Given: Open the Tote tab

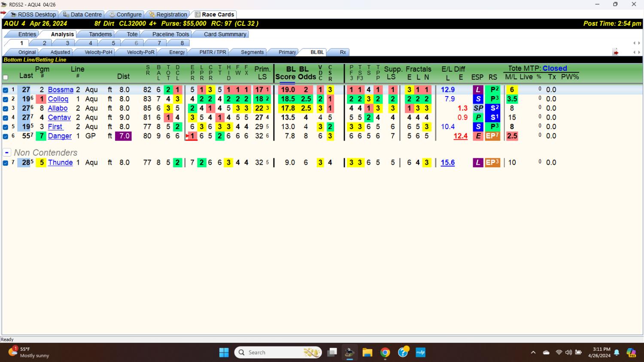Looking at the screenshot, I should [x=132, y=34].
